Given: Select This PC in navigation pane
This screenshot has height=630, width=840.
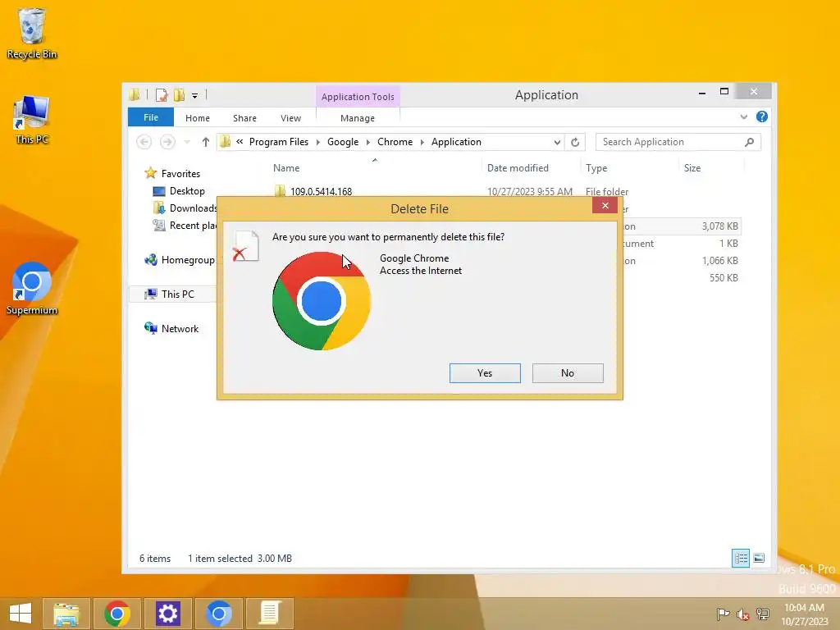Looking at the screenshot, I should pos(177,294).
